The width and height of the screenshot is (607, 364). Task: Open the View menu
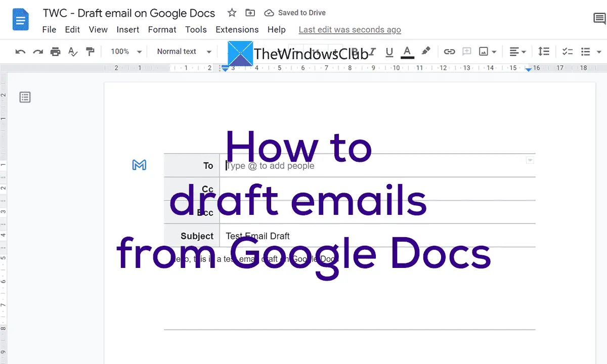[x=98, y=30]
